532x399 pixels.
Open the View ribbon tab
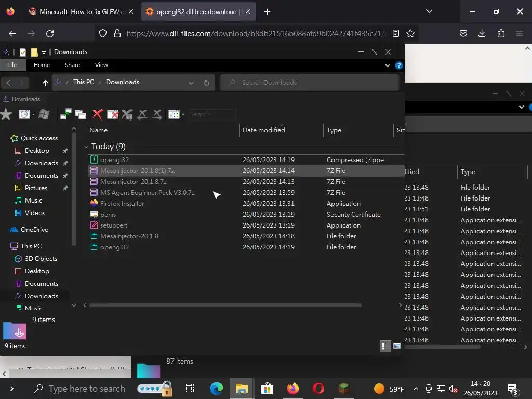pos(101,65)
